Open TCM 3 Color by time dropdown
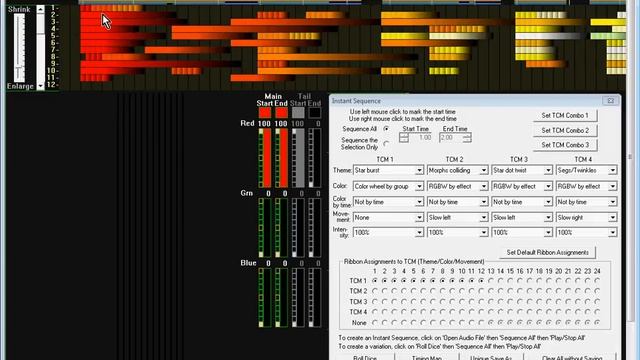 pos(522,202)
